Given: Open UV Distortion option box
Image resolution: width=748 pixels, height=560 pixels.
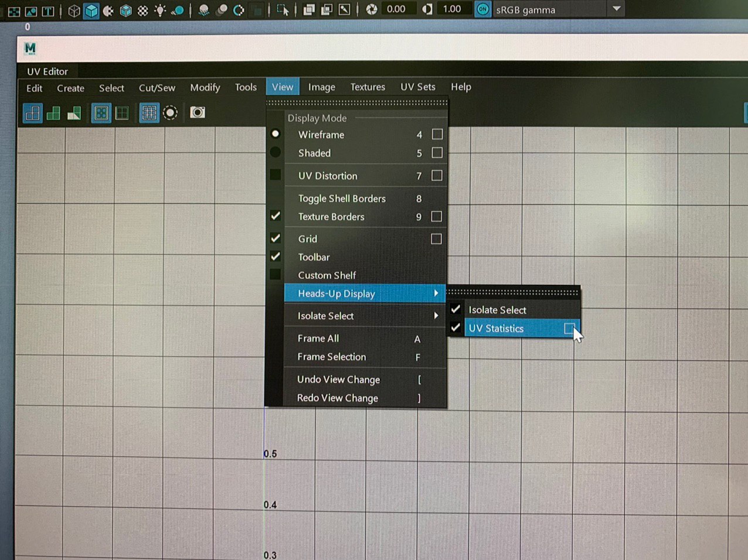Looking at the screenshot, I should point(437,175).
